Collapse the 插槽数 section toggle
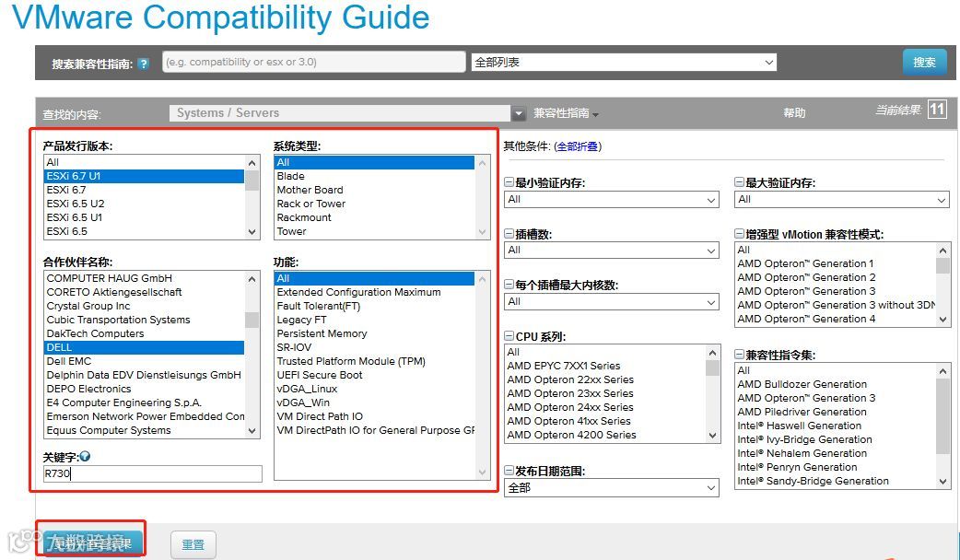960x560 pixels. (509, 234)
